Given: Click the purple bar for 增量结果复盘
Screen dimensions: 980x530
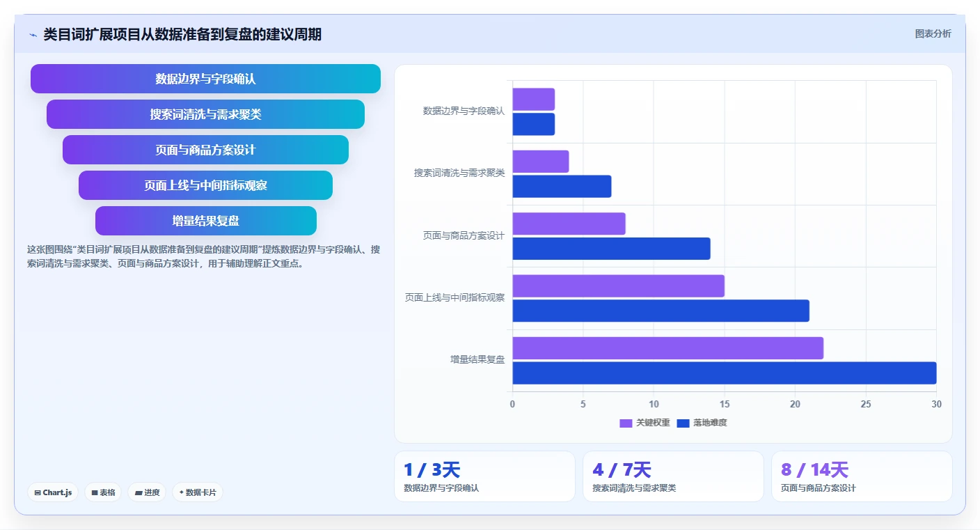Looking at the screenshot, I should (668, 348).
